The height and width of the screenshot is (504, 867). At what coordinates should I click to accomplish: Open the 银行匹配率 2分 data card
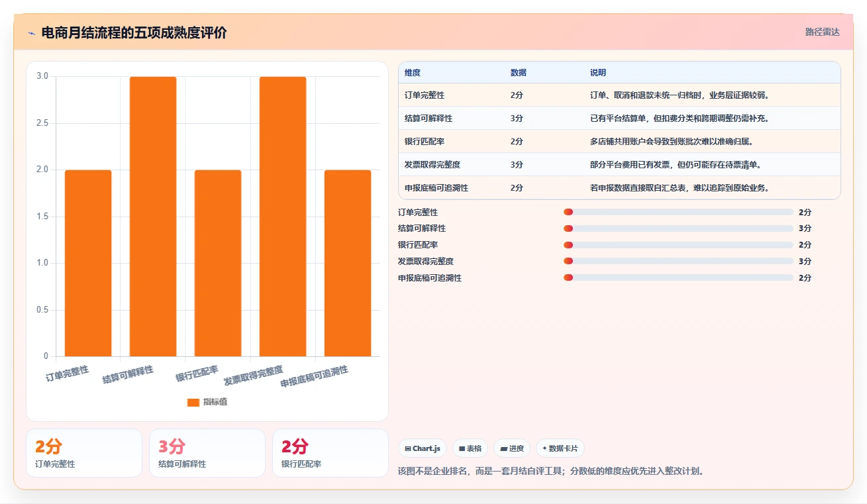tap(331, 453)
